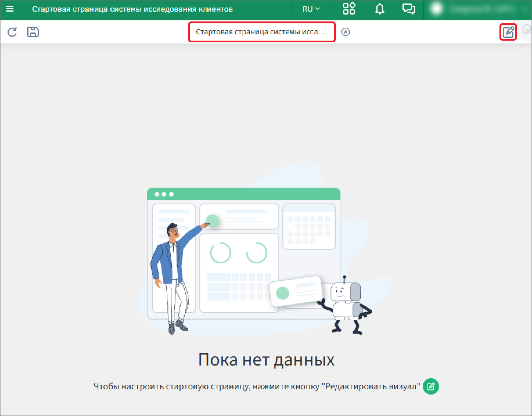532x416 pixels.
Task: Click the faded home icon at right edge
Action: point(527,30)
